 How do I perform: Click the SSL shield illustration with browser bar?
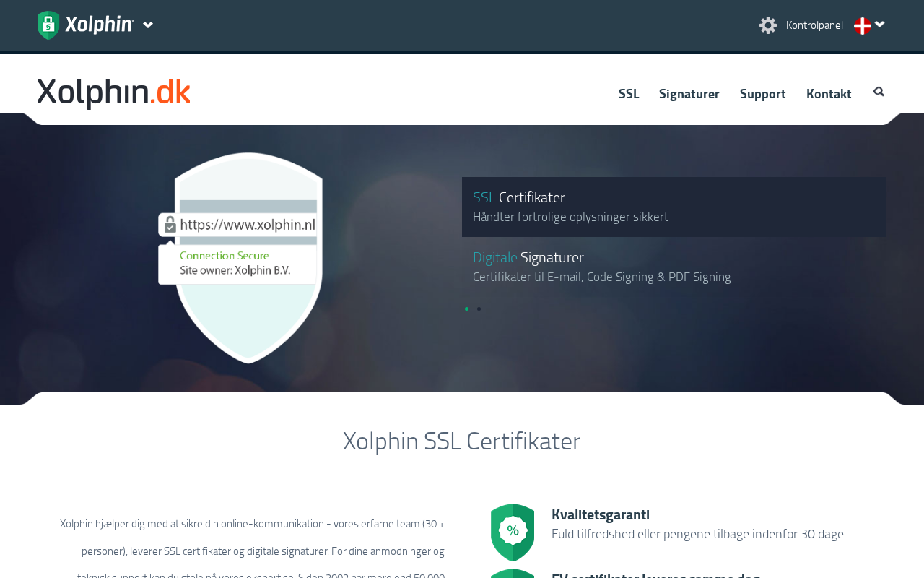241,257
